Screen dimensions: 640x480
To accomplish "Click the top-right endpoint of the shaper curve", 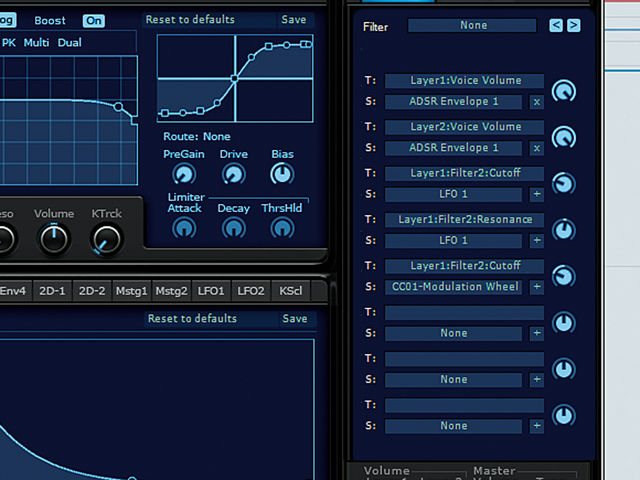I will coord(307,44).
